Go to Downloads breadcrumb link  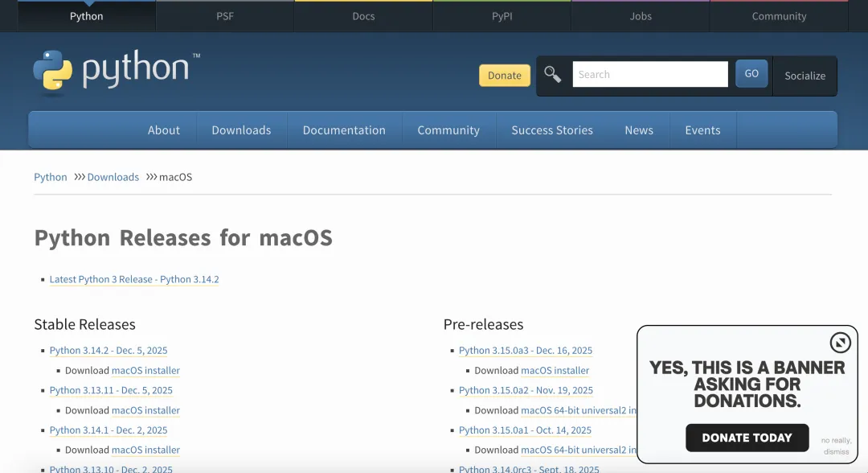pyautogui.click(x=113, y=177)
